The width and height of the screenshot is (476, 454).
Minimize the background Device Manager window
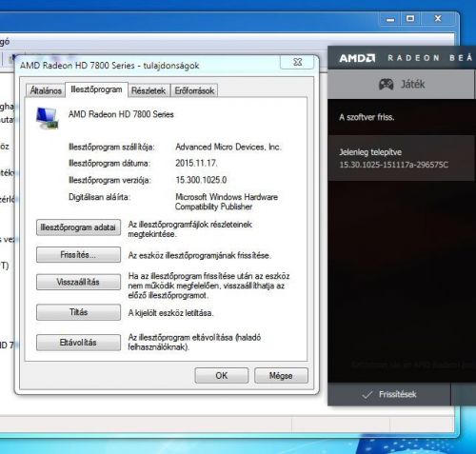click(x=390, y=19)
